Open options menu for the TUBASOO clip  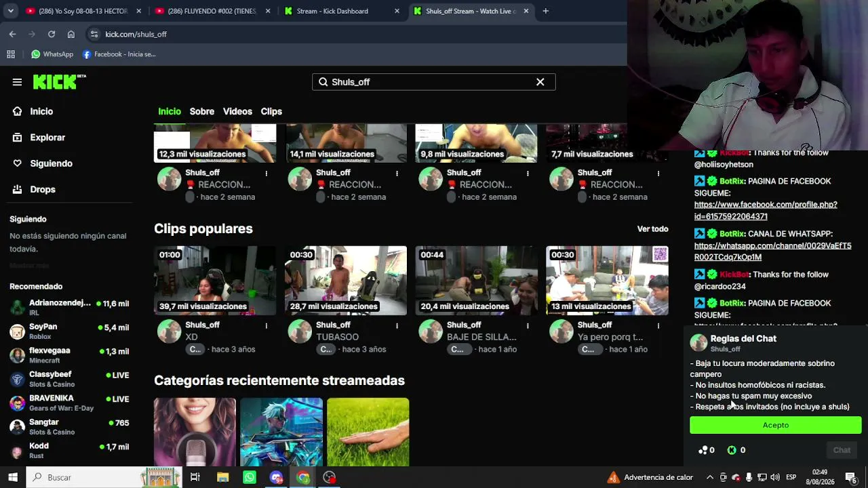(x=397, y=326)
